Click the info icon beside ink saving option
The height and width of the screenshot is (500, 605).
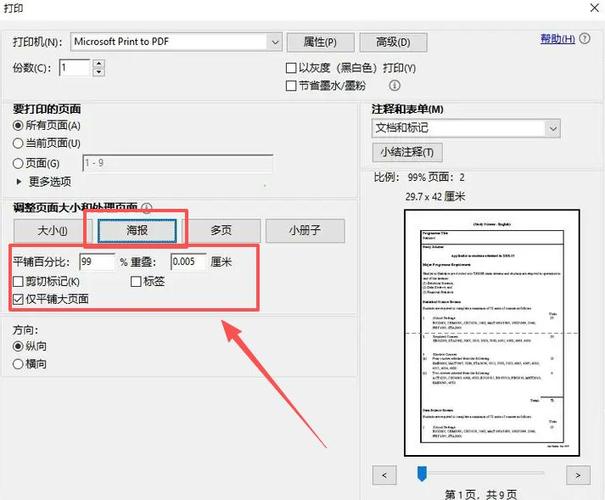tap(394, 85)
